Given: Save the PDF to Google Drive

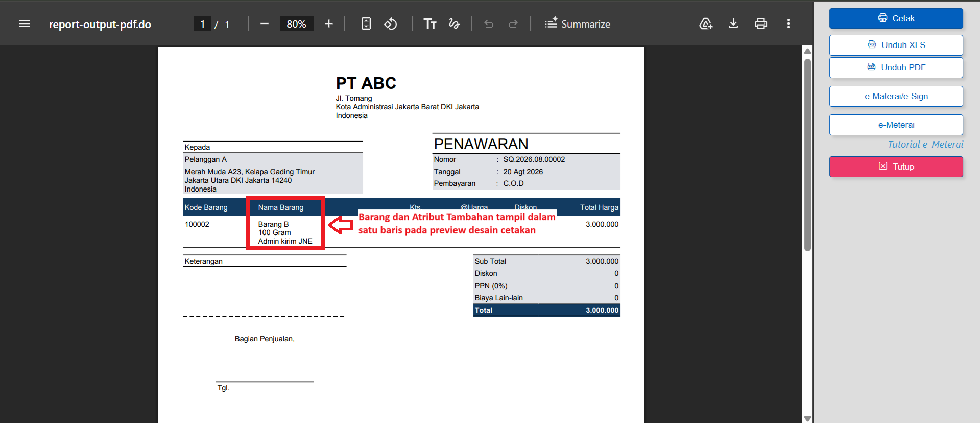Looking at the screenshot, I should tap(706, 24).
